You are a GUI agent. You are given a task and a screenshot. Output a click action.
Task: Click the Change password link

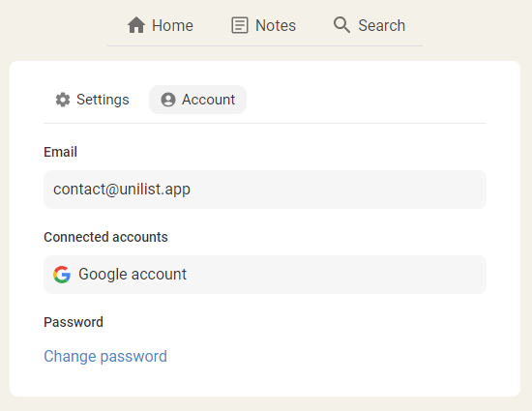click(x=105, y=357)
